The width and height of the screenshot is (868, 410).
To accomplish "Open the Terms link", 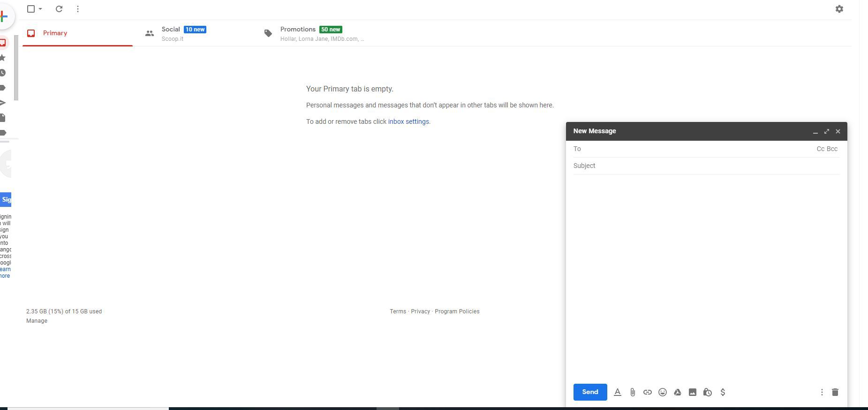I will [398, 311].
